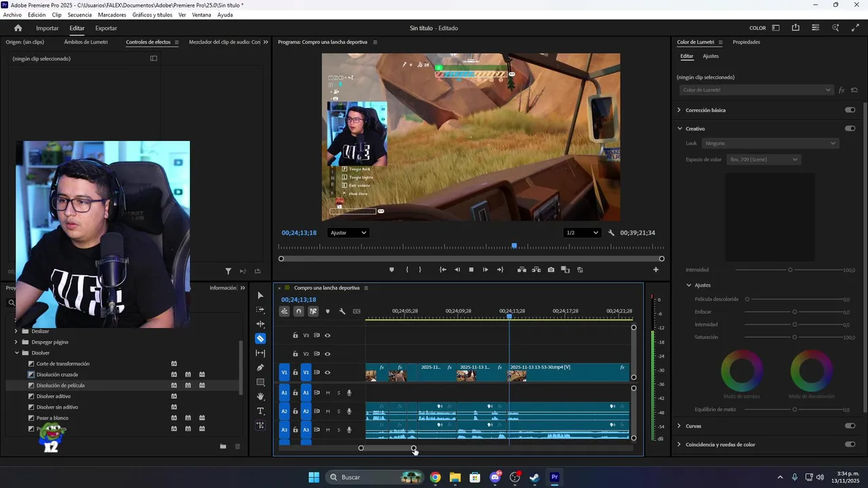
Task: Toggle the Curvas section switch
Action: point(850,426)
